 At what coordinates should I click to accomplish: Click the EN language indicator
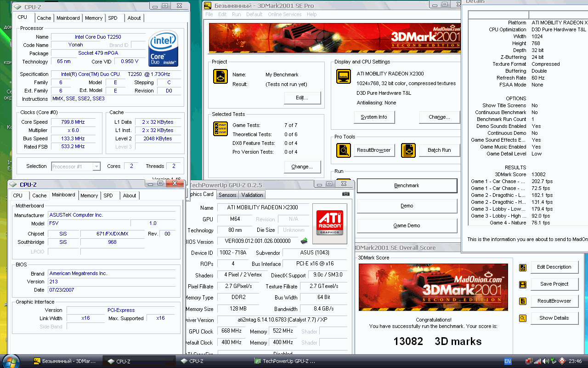508,362
